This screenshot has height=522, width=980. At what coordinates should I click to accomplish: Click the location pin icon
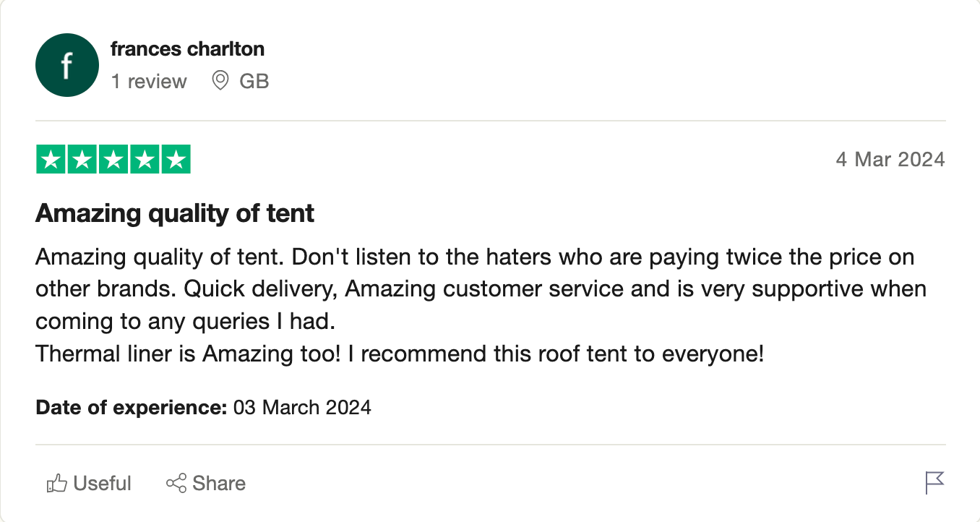[x=220, y=80]
